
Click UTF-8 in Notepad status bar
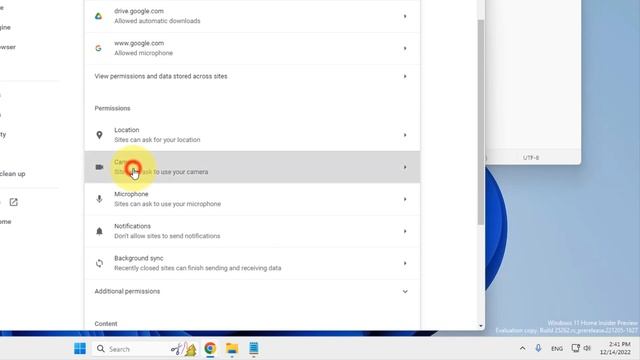click(x=531, y=158)
